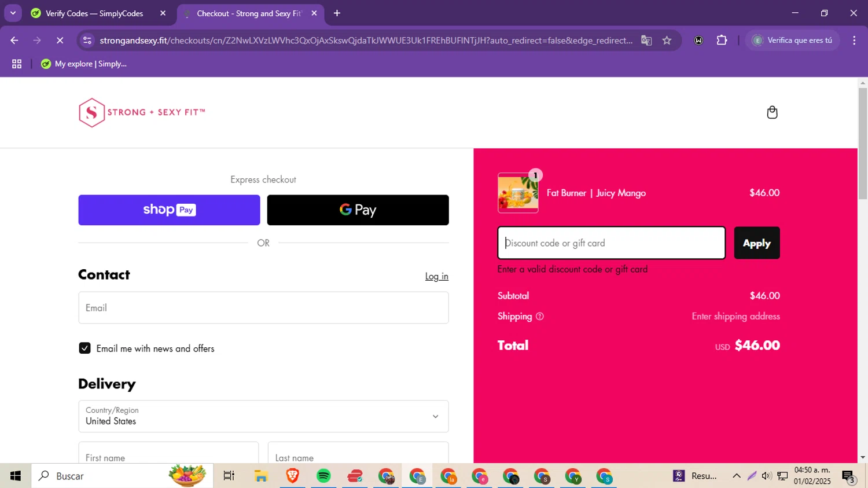
Task: Click the "Express checkout" heading
Action: pos(263,180)
